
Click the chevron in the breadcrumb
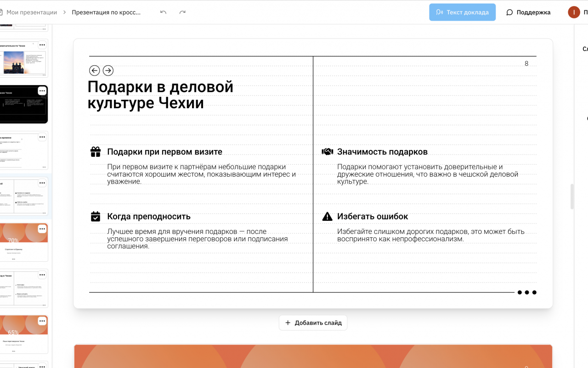pos(64,12)
